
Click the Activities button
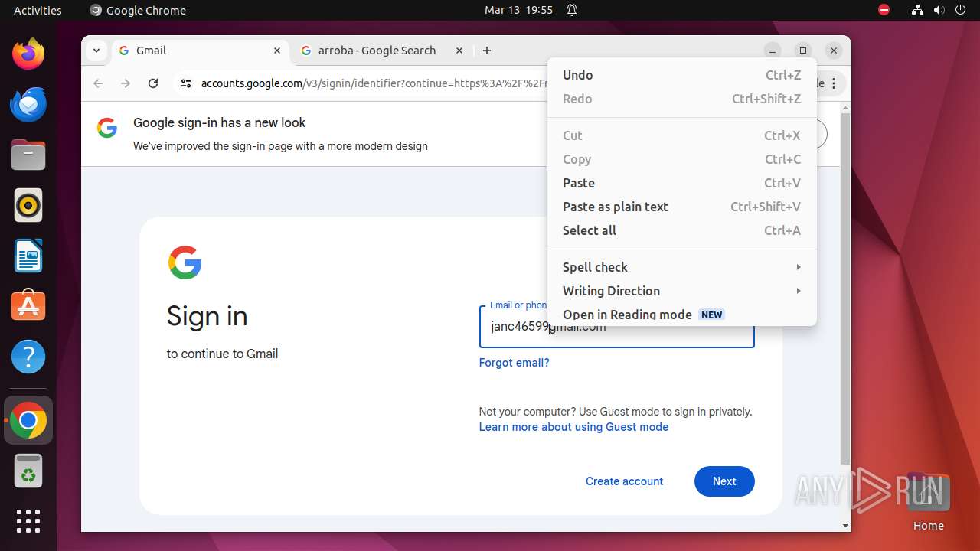click(38, 10)
